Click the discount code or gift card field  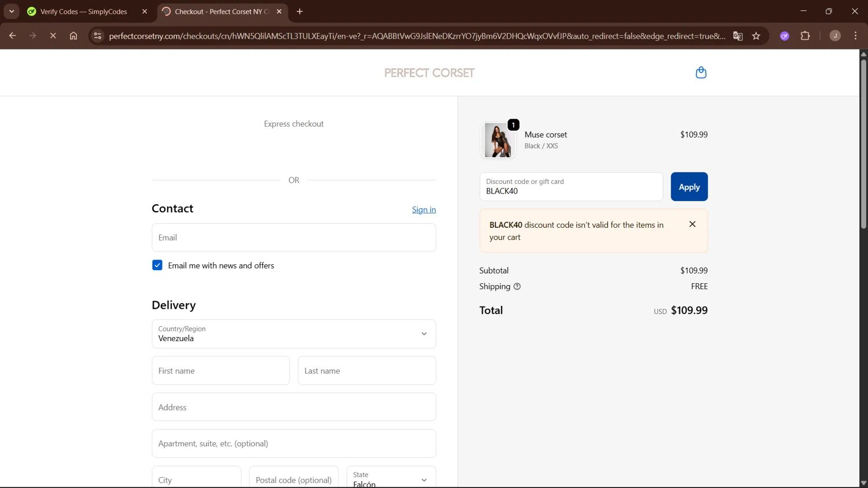[571, 187]
